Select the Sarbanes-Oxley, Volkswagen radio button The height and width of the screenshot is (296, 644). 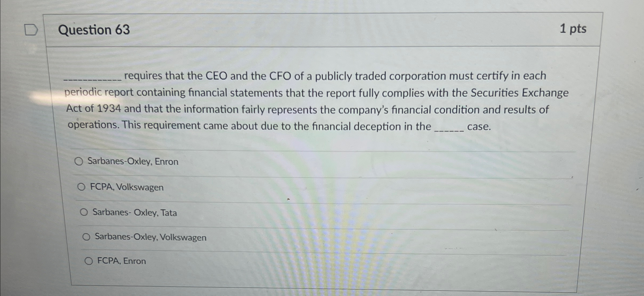(x=86, y=237)
